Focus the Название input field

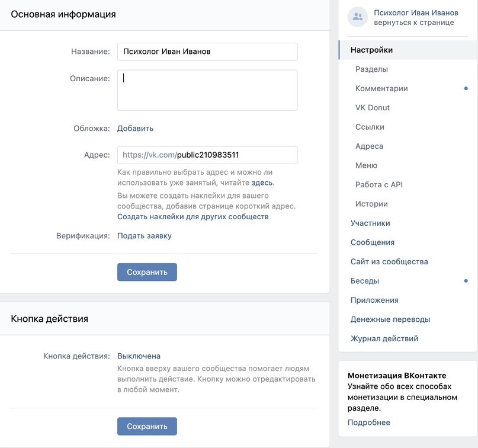click(x=207, y=52)
